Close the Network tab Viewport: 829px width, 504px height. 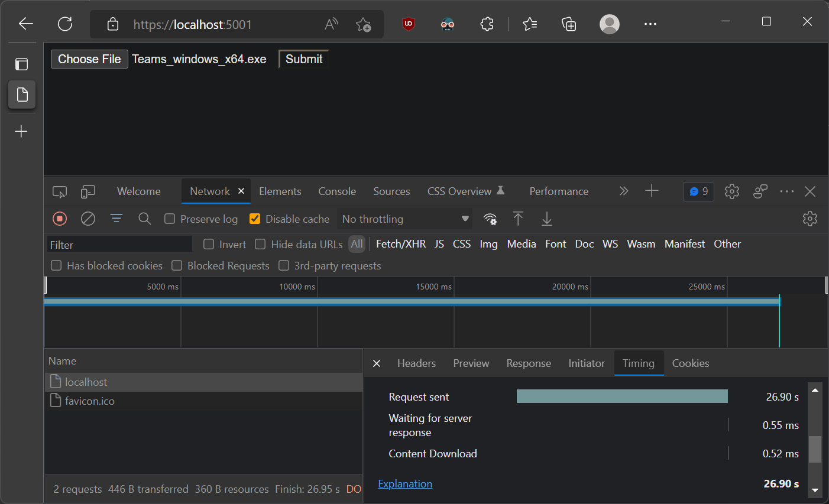click(241, 191)
